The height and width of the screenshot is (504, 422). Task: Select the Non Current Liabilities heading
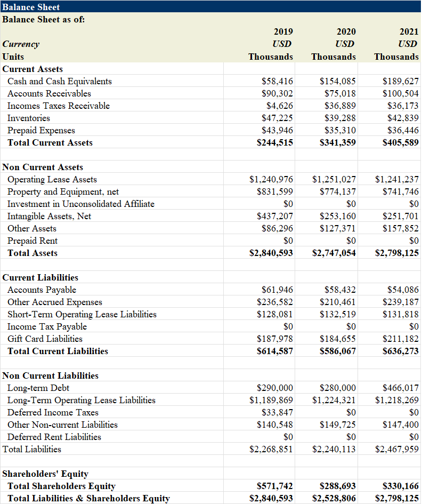pyautogui.click(x=50, y=376)
